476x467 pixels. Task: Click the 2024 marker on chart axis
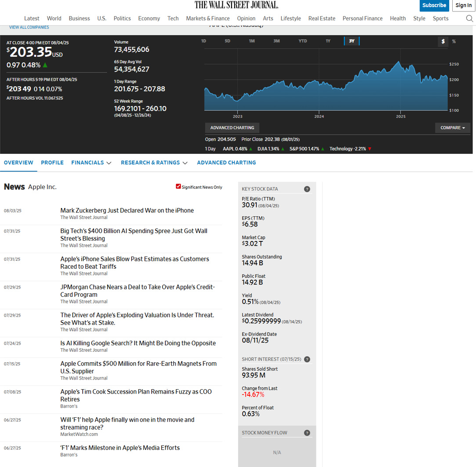[319, 117]
